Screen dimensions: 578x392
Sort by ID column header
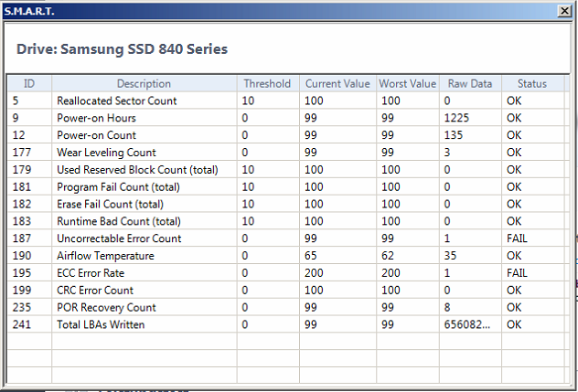coord(29,84)
